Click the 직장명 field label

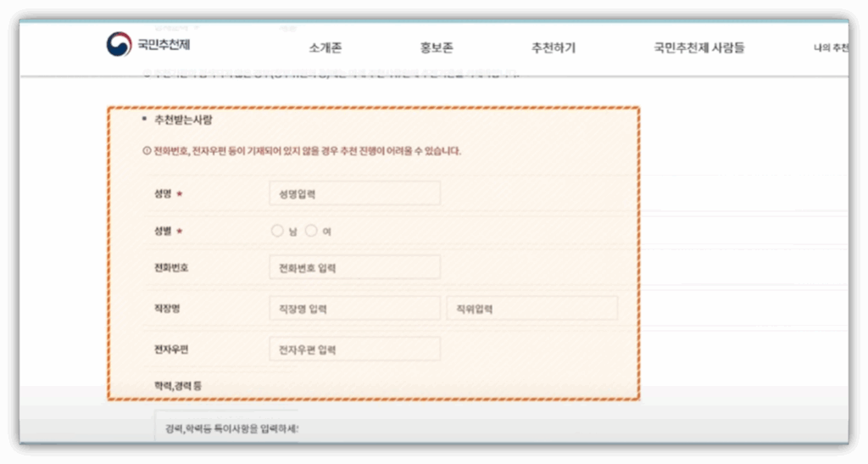(167, 309)
